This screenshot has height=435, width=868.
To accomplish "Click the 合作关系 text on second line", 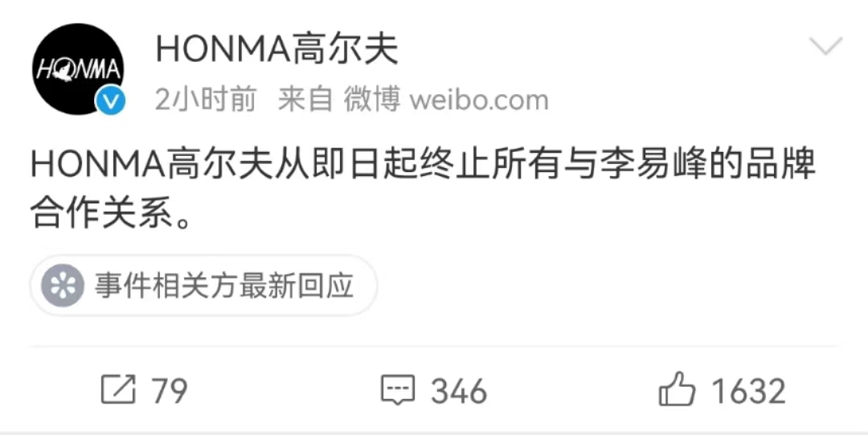I will pyautogui.click(x=102, y=213).
